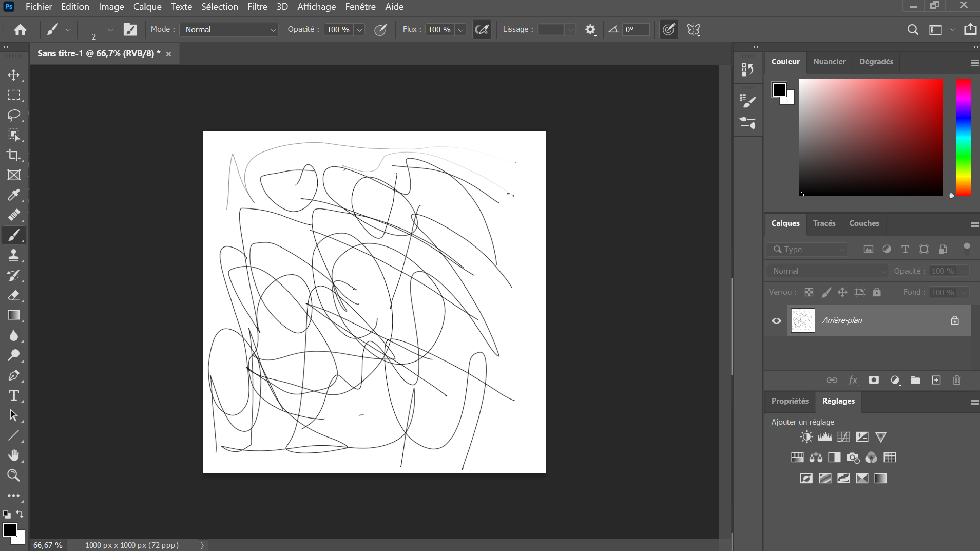Click the brush angle input field
Image resolution: width=980 pixels, height=551 pixels.
click(636, 30)
